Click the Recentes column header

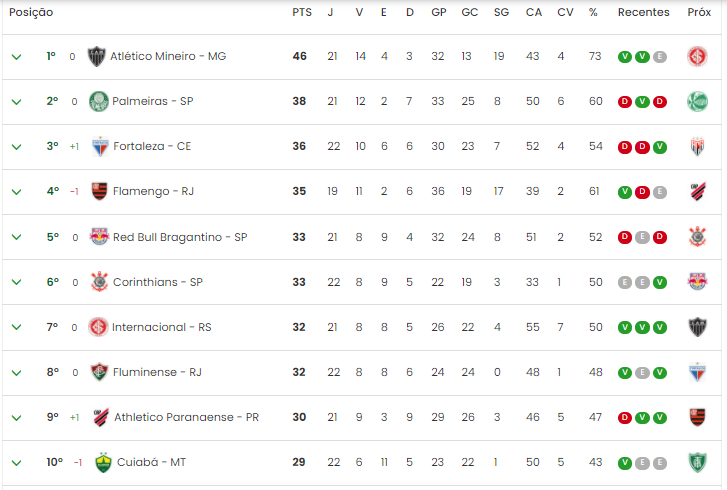(x=644, y=13)
